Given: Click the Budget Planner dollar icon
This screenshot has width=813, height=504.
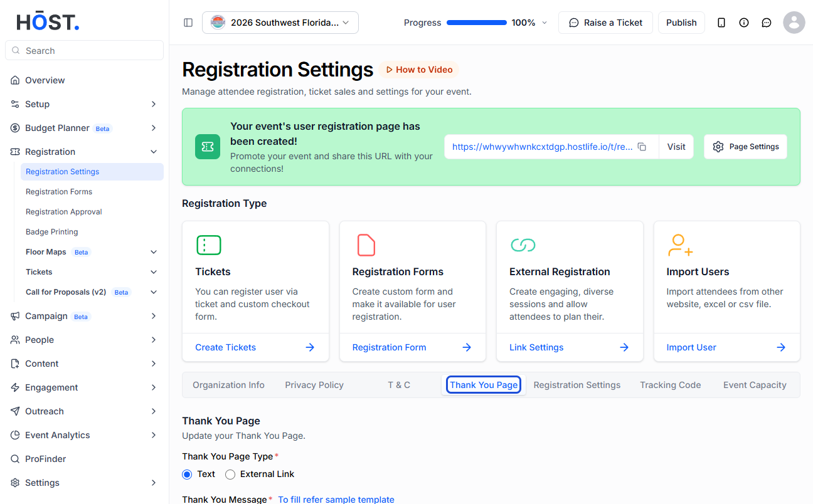Looking at the screenshot, I should [x=15, y=128].
